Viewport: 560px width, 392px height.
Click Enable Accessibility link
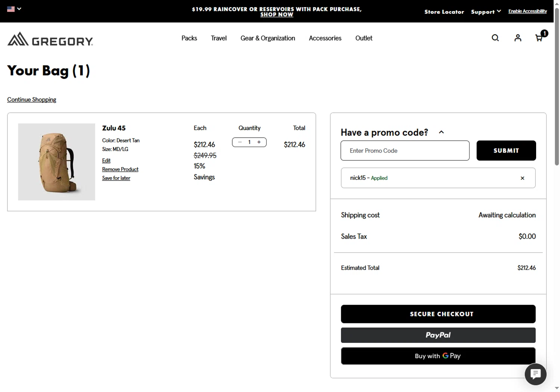[528, 11]
